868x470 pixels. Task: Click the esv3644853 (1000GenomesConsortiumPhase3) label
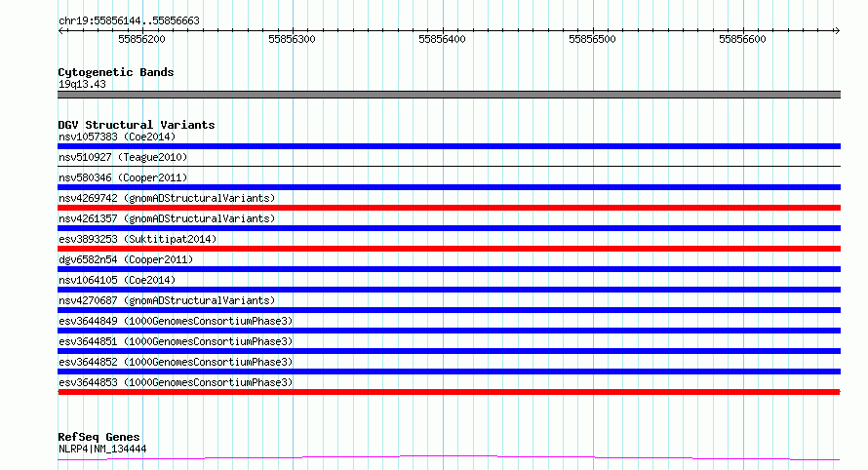176,382
